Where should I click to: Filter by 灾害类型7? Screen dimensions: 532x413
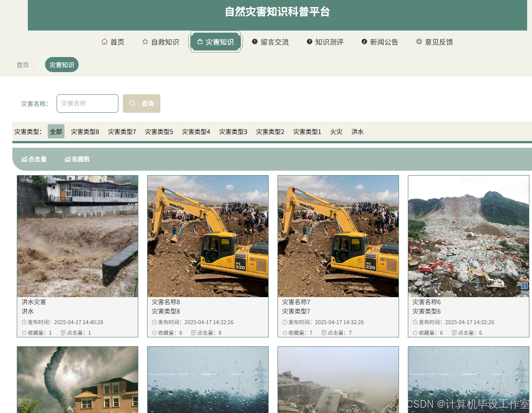[x=122, y=132]
